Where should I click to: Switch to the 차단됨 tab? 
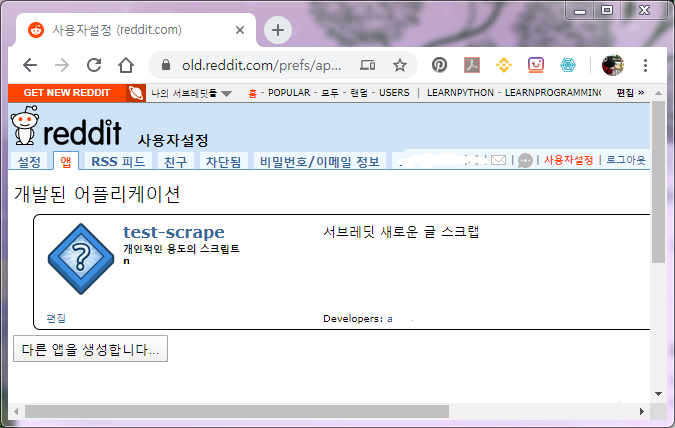coord(223,161)
